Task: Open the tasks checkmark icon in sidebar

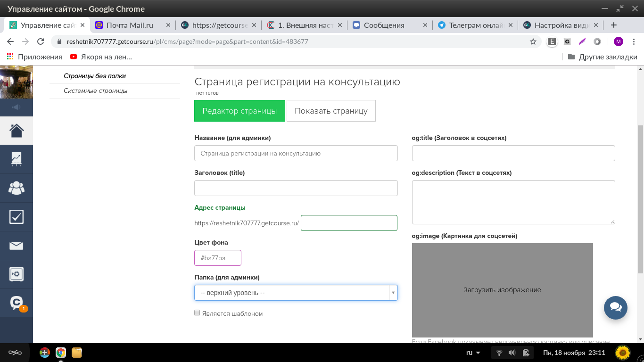Action: [x=17, y=217]
